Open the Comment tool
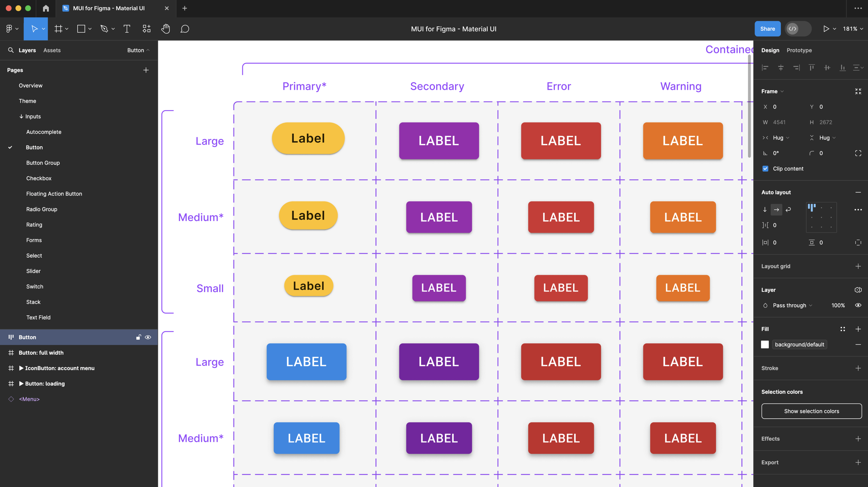The image size is (868, 487). pyautogui.click(x=185, y=29)
